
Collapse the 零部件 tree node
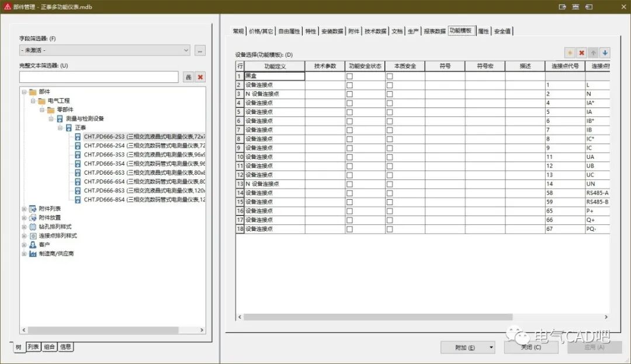coord(42,110)
